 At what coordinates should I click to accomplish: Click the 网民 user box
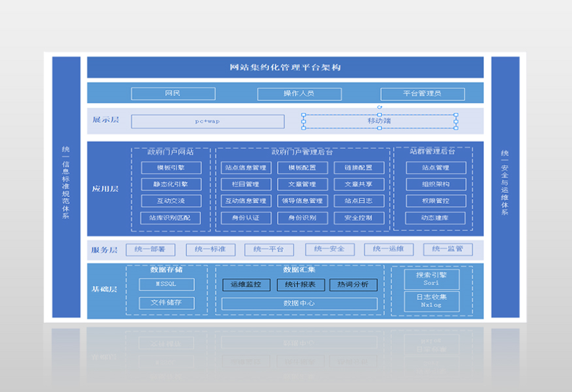coord(173,93)
